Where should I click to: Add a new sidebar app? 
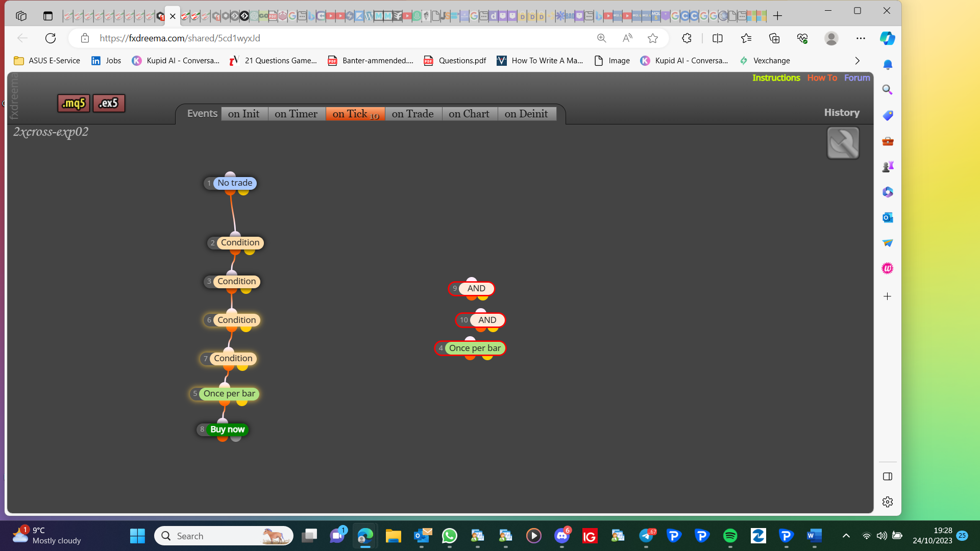(x=888, y=296)
